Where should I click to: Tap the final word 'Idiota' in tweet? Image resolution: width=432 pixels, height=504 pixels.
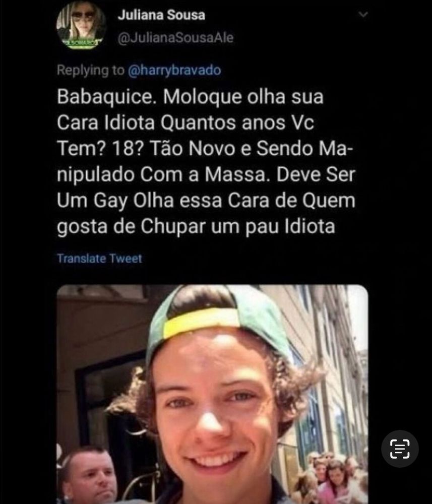click(x=310, y=226)
